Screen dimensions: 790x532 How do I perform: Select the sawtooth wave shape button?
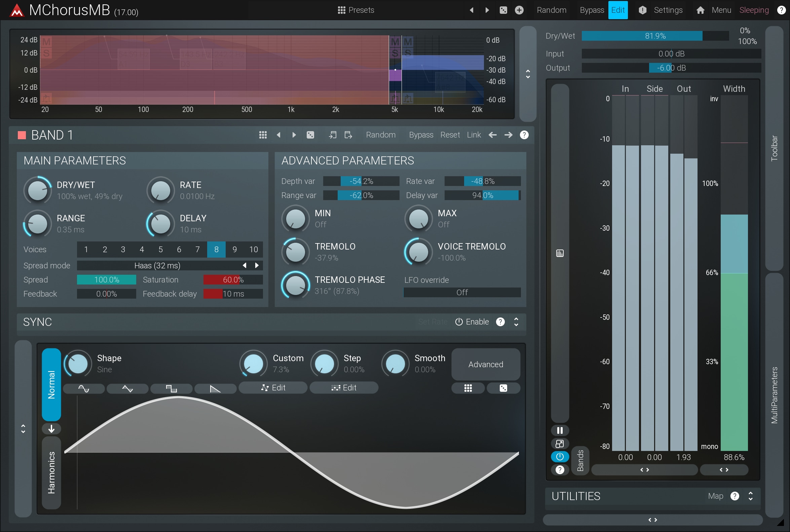pos(215,388)
